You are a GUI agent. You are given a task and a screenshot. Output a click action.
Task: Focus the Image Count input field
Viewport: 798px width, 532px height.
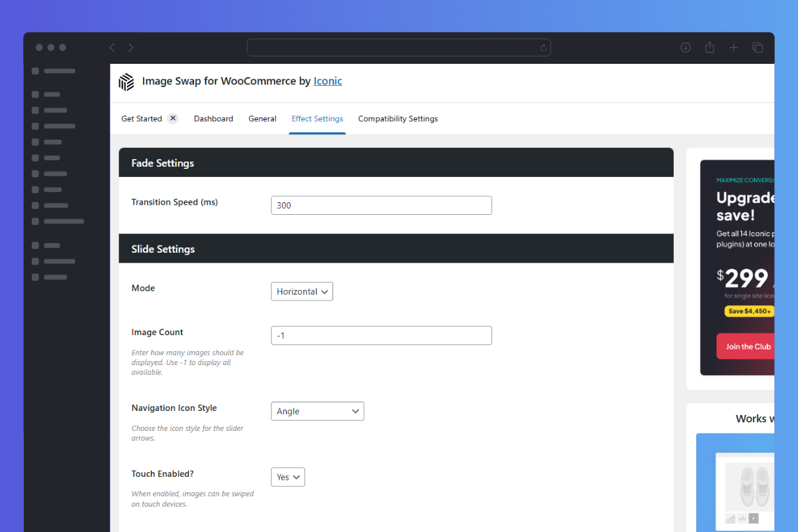coord(381,336)
